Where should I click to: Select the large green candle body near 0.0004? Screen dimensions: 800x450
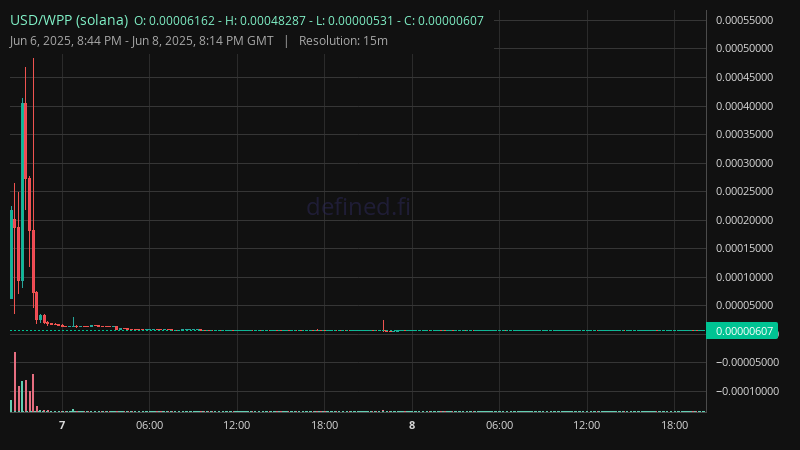tap(22, 191)
